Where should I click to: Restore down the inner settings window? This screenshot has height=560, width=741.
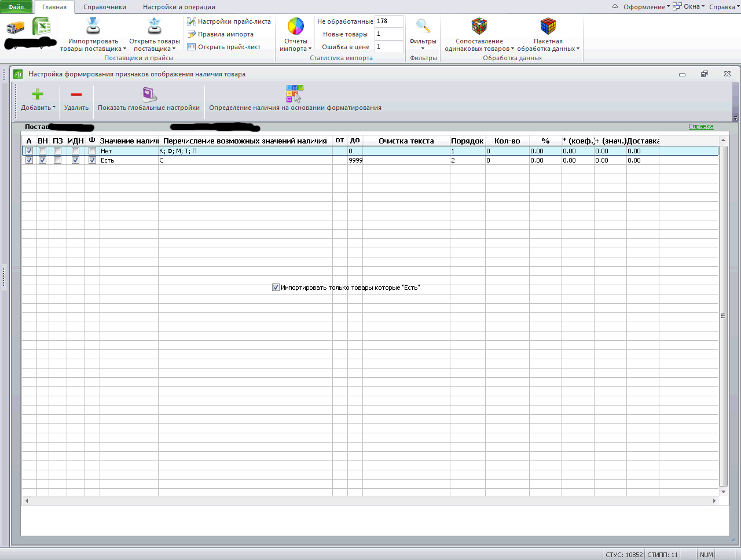pos(705,74)
